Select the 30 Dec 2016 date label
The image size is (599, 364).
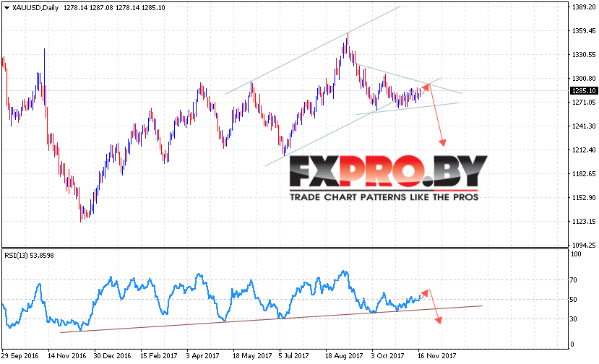pyautogui.click(x=112, y=355)
